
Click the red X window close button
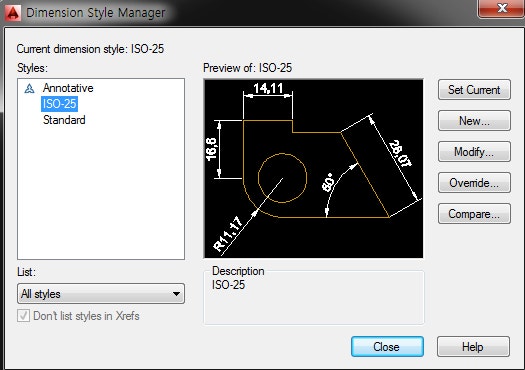click(x=502, y=8)
